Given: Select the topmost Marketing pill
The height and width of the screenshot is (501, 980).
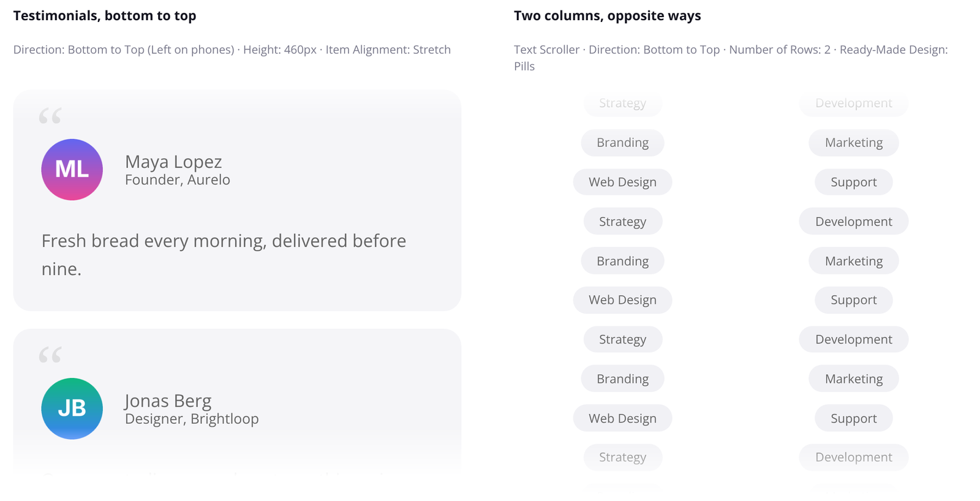Looking at the screenshot, I should tap(853, 143).
